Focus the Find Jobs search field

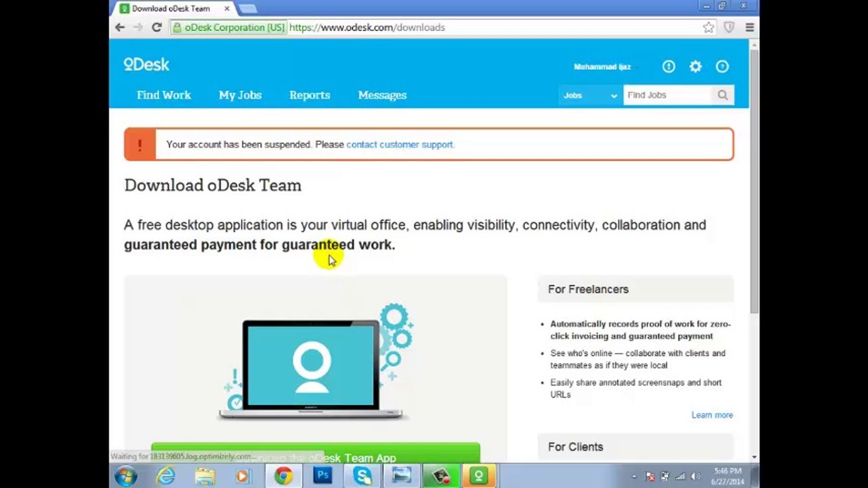668,96
